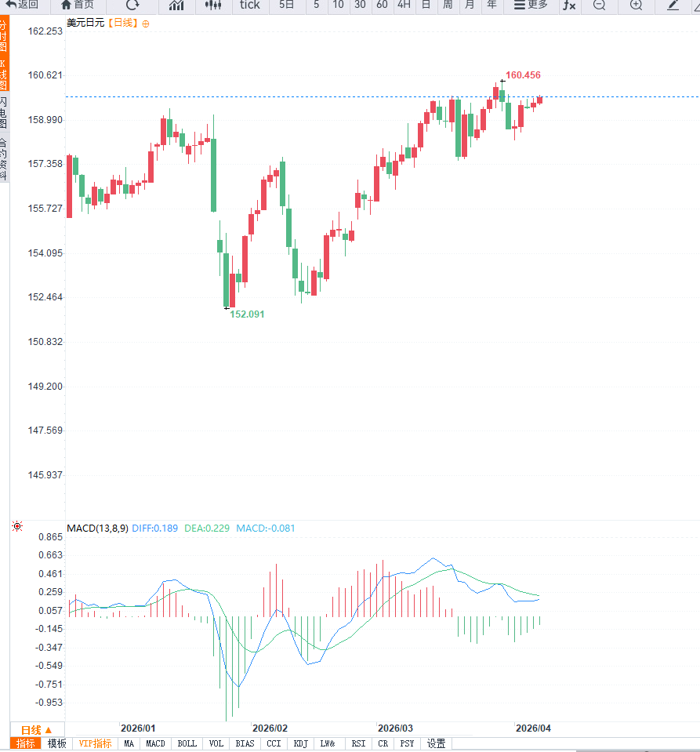Open the 设置 settings button
The image size is (700, 752).
[x=436, y=743]
